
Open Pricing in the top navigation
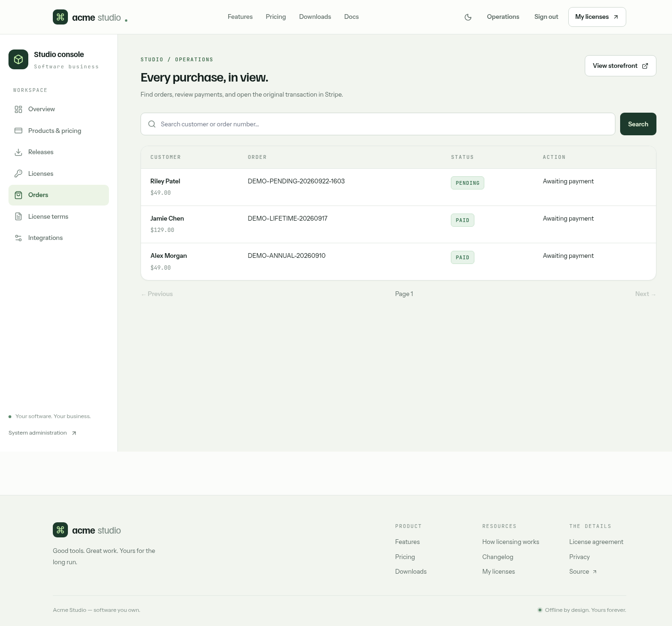click(276, 17)
